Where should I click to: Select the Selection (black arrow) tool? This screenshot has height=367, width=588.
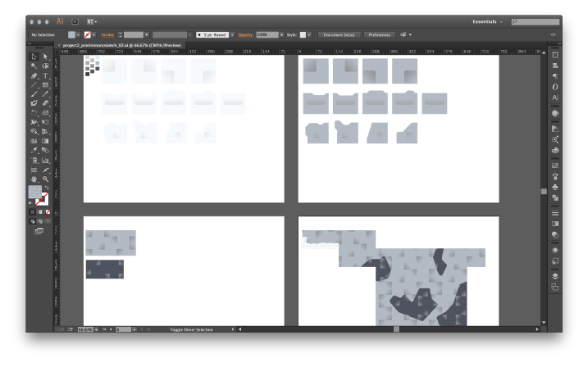(34, 57)
